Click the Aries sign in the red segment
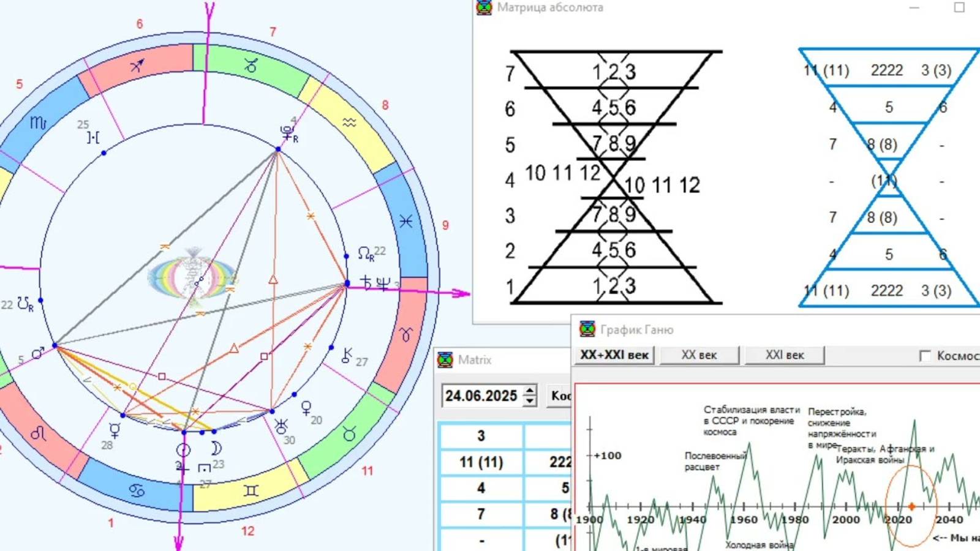 [x=407, y=334]
